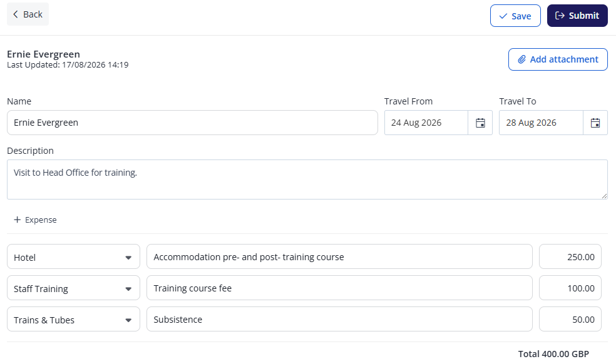616x364 pixels.
Task: Click the Description box resize handle
Action: (x=604, y=196)
